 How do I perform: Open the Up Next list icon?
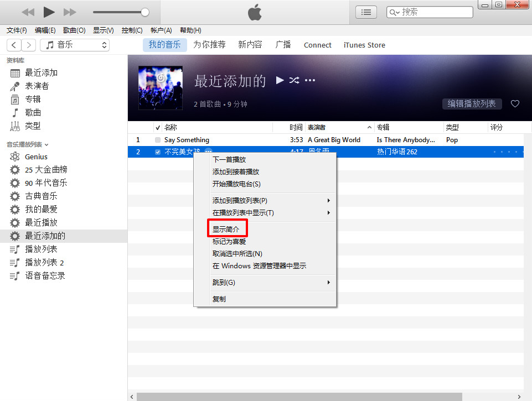[366, 13]
